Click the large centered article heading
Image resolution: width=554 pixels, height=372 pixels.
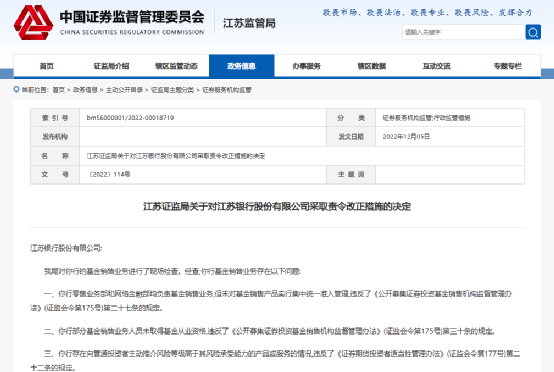277,206
